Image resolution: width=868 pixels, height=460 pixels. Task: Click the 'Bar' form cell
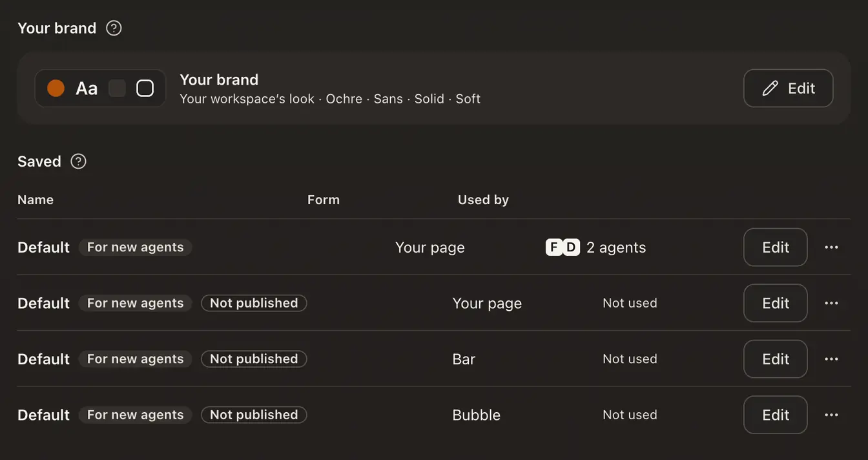pyautogui.click(x=464, y=359)
